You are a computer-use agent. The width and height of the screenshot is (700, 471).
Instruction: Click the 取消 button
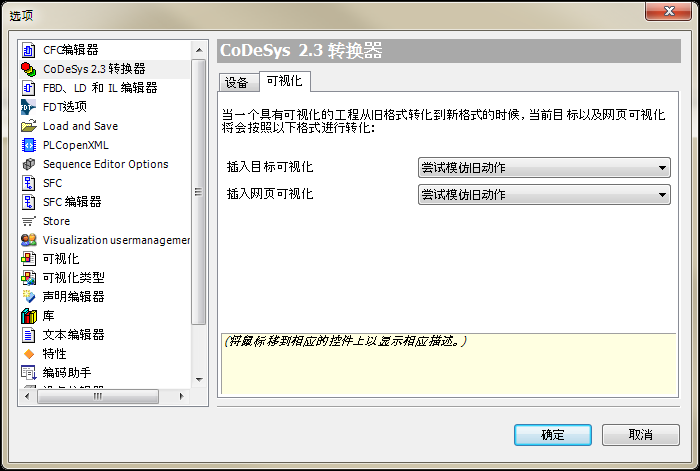641,435
